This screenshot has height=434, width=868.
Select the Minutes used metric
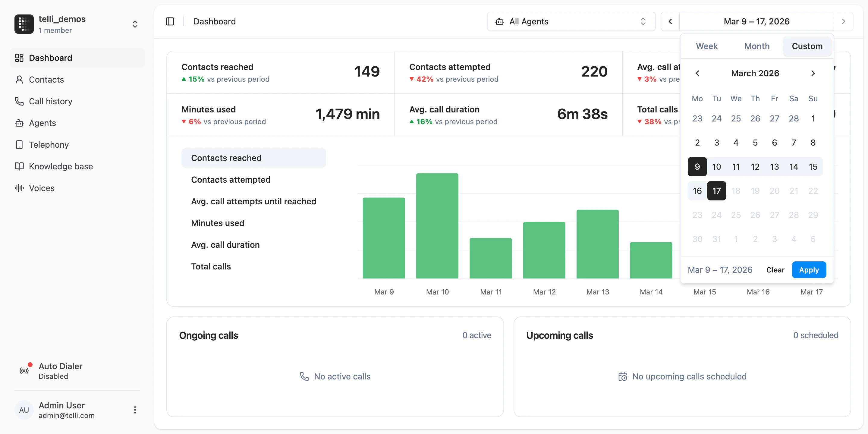point(218,223)
